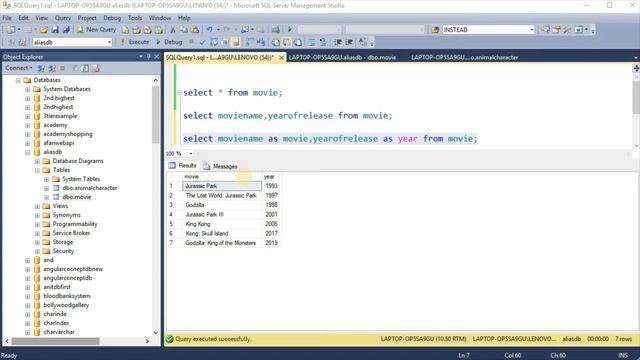
Task: Click the Save floppy disk icon
Action: click(x=55, y=30)
